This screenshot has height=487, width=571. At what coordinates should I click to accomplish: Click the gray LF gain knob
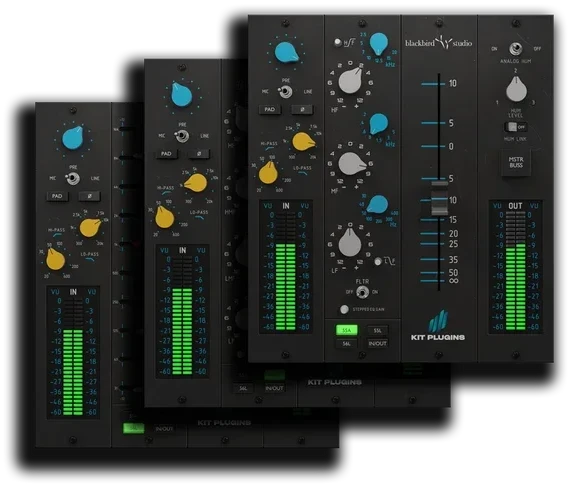[x=350, y=243]
